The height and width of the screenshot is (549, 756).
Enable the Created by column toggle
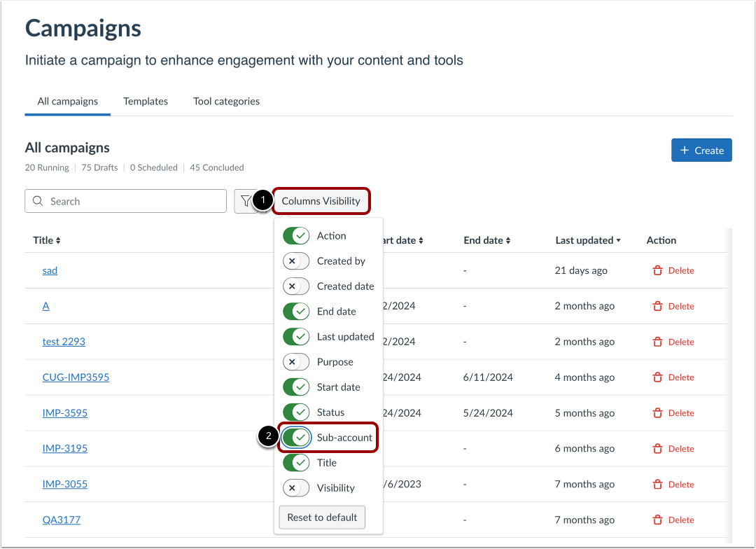296,260
